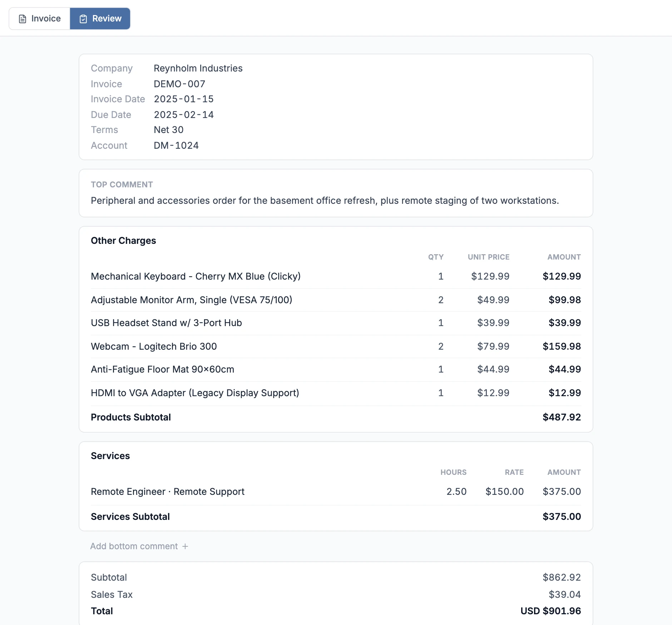
Task: Click Services Subtotal value $375.00
Action: (x=562, y=517)
